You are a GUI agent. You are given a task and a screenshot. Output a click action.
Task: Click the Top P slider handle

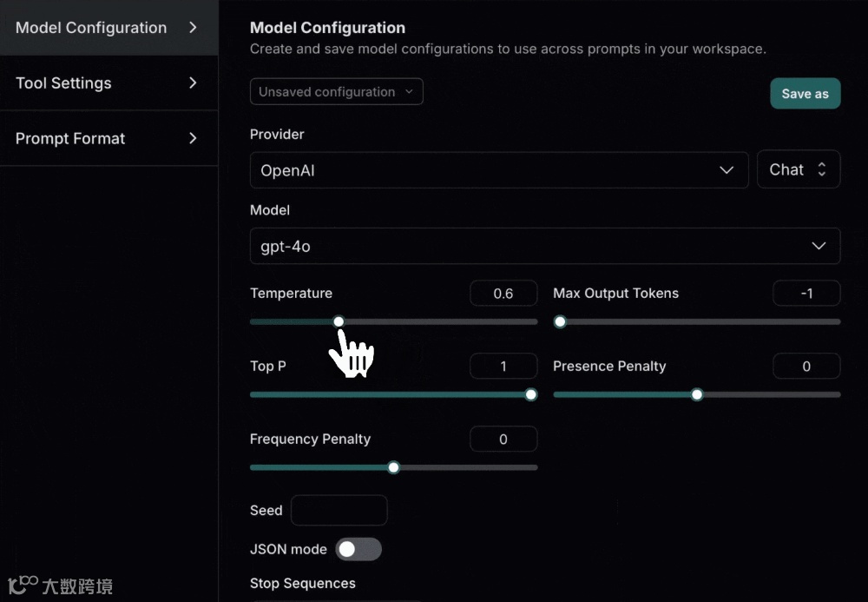(531, 394)
